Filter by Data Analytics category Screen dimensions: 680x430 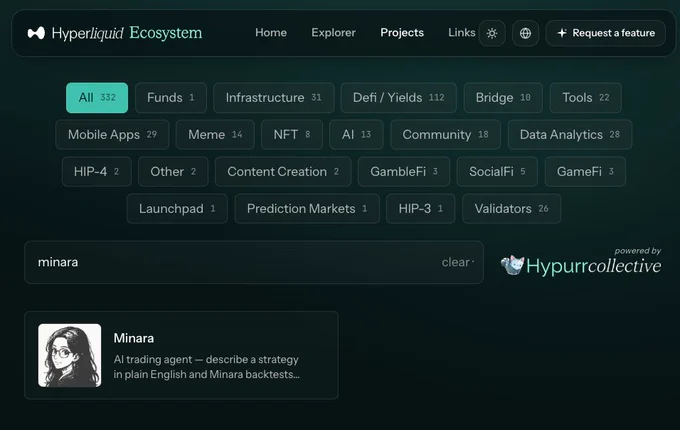570,134
